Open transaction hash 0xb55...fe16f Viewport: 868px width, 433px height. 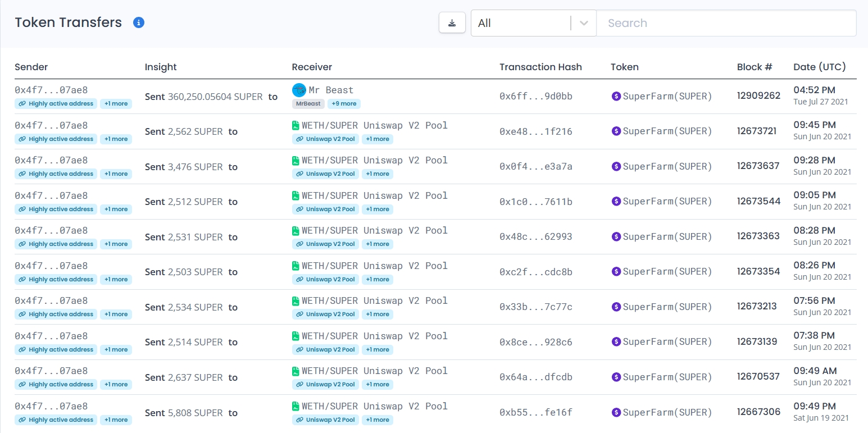535,413
